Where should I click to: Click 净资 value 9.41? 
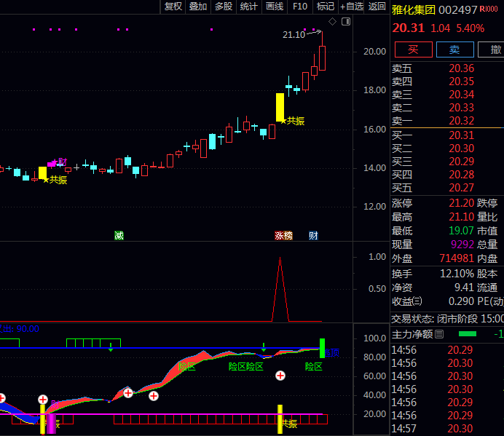click(464, 288)
